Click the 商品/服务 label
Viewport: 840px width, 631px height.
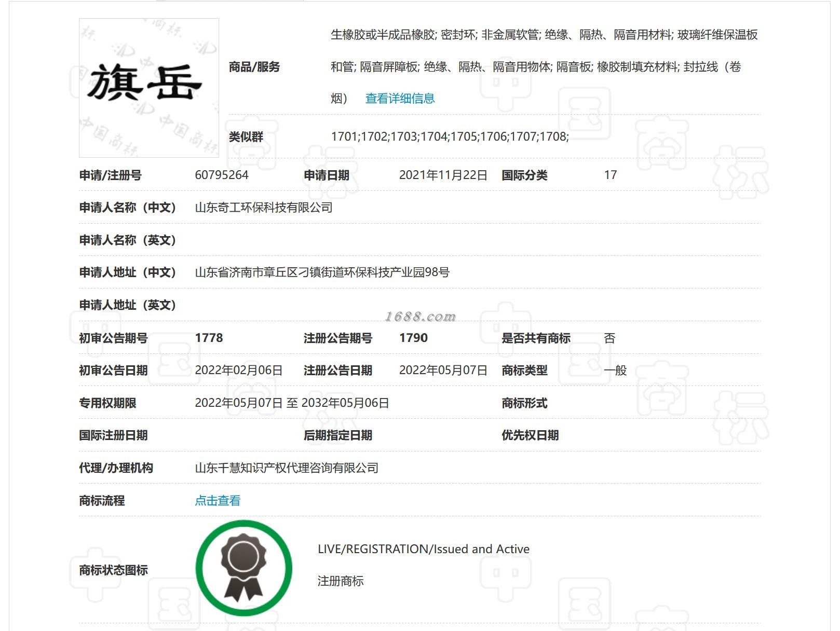coord(254,67)
